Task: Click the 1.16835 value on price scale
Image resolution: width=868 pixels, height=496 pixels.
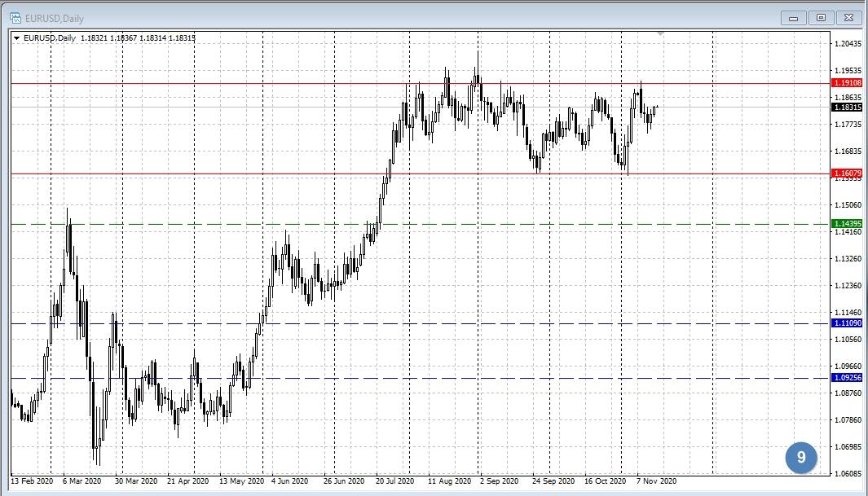Action: click(848, 151)
